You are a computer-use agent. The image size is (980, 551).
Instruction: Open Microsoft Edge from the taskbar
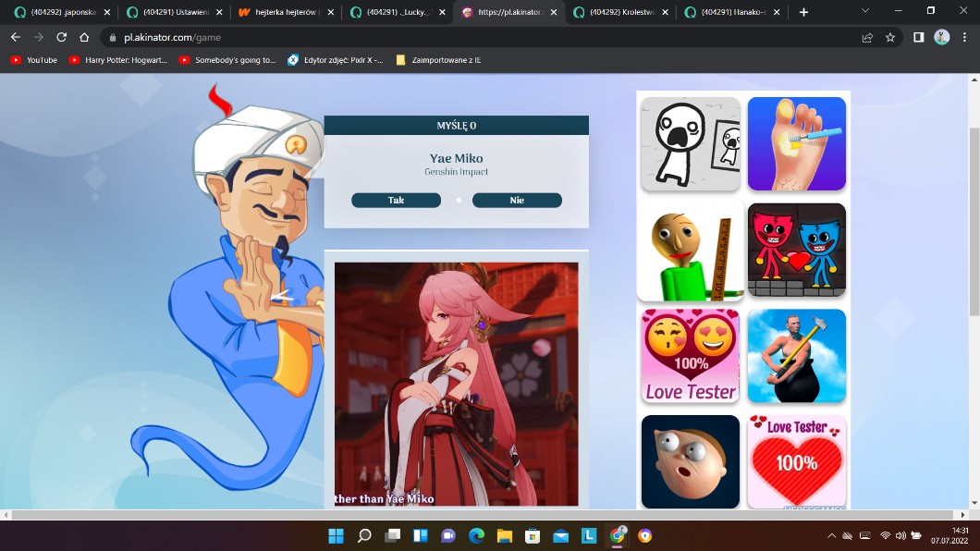click(476, 536)
